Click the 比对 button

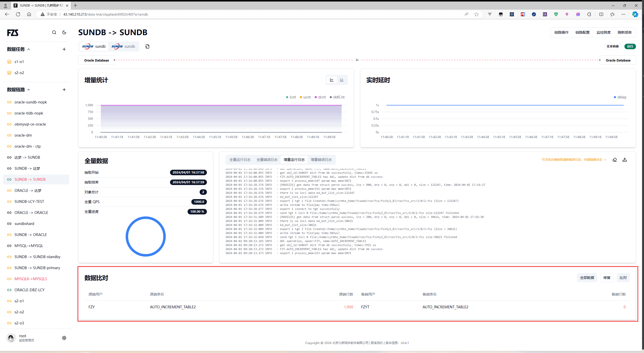click(623, 278)
